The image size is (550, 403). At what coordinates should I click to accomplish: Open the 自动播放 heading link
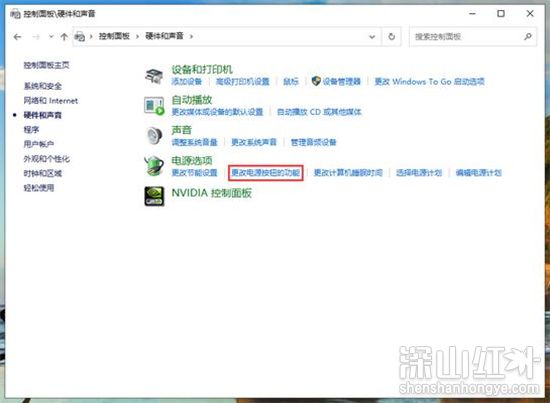coord(192,100)
